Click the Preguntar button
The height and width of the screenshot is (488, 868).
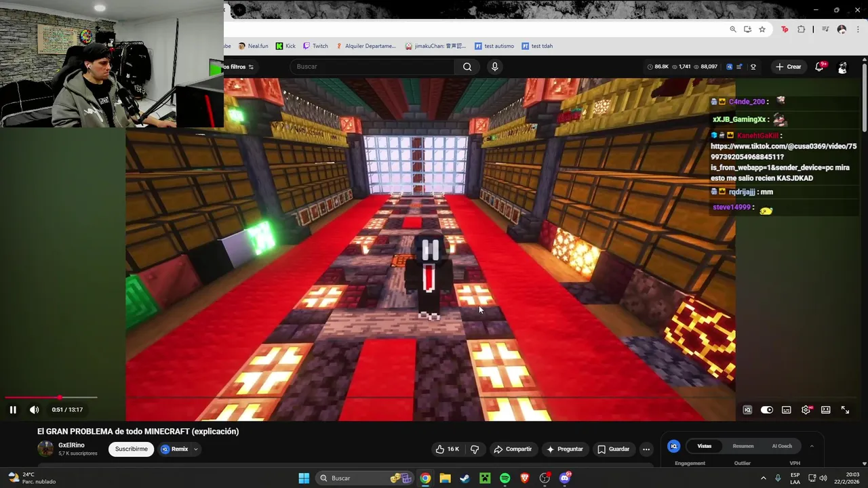(565, 449)
